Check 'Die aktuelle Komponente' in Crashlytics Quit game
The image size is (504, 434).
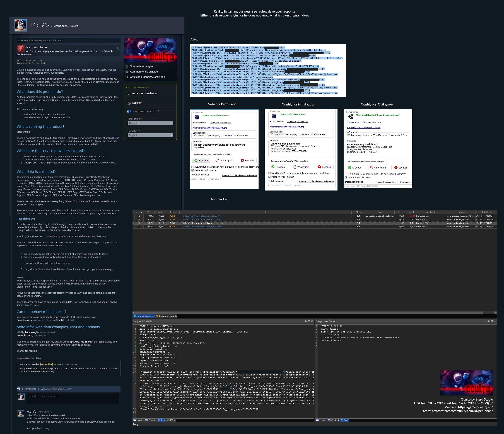click(x=346, y=174)
